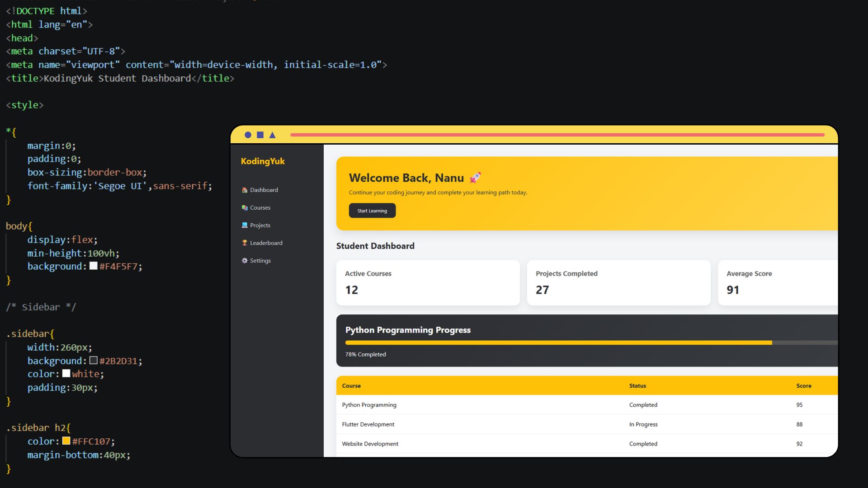Click the 78% Completed label
This screenshot has height=488, width=868.
pos(365,354)
